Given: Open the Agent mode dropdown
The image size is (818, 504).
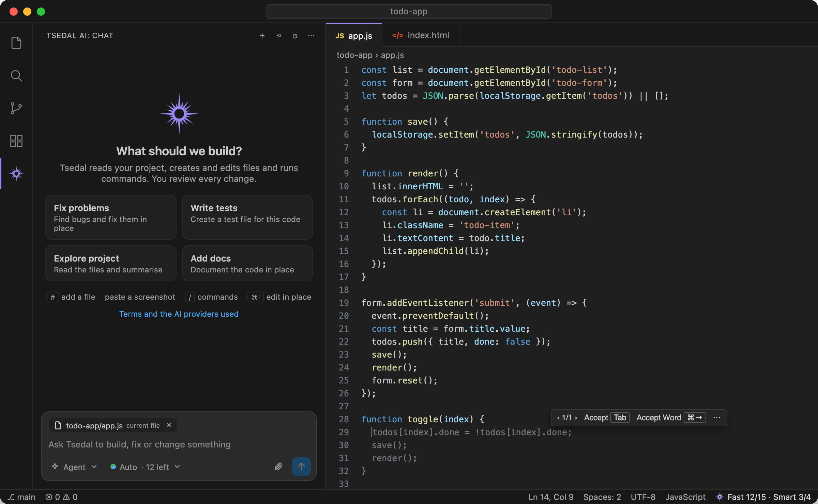Looking at the screenshot, I should pos(74,467).
